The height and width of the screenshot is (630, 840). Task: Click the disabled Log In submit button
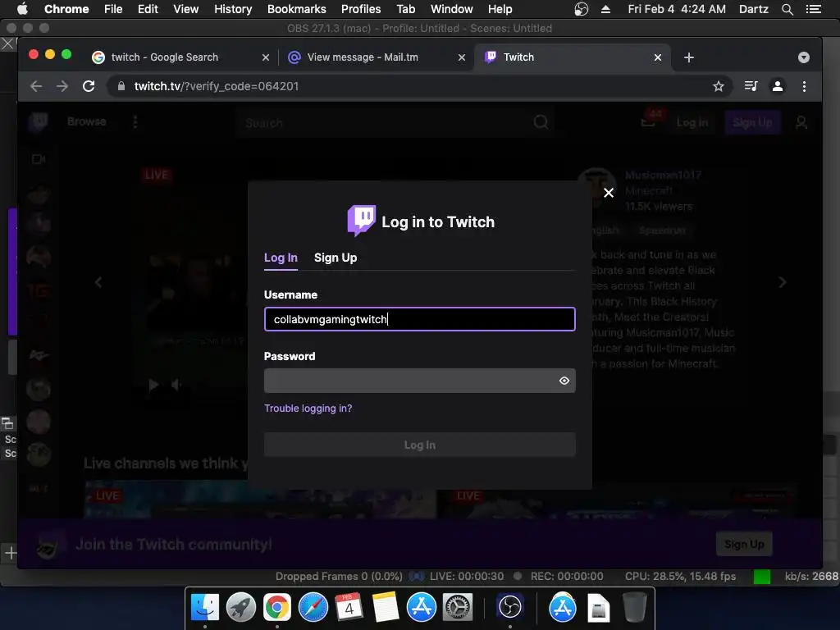tap(419, 445)
